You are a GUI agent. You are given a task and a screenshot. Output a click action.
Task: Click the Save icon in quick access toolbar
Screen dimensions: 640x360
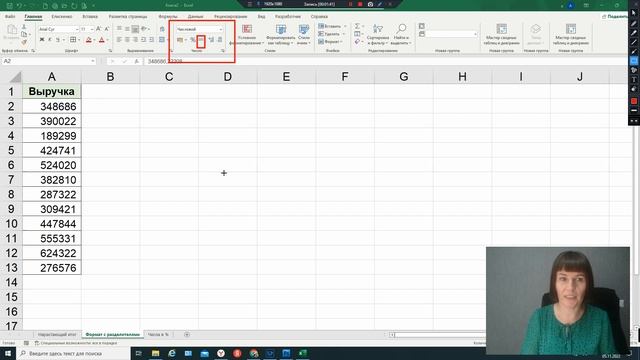click(x=9, y=5)
